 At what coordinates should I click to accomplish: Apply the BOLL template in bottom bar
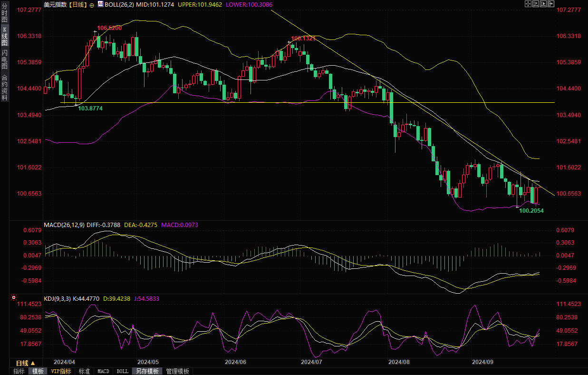pyautogui.click(x=122, y=371)
